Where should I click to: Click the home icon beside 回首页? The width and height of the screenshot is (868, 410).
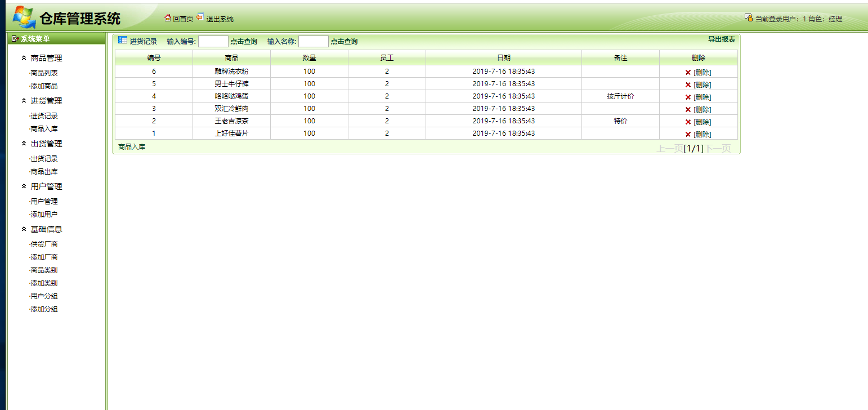coord(167,18)
